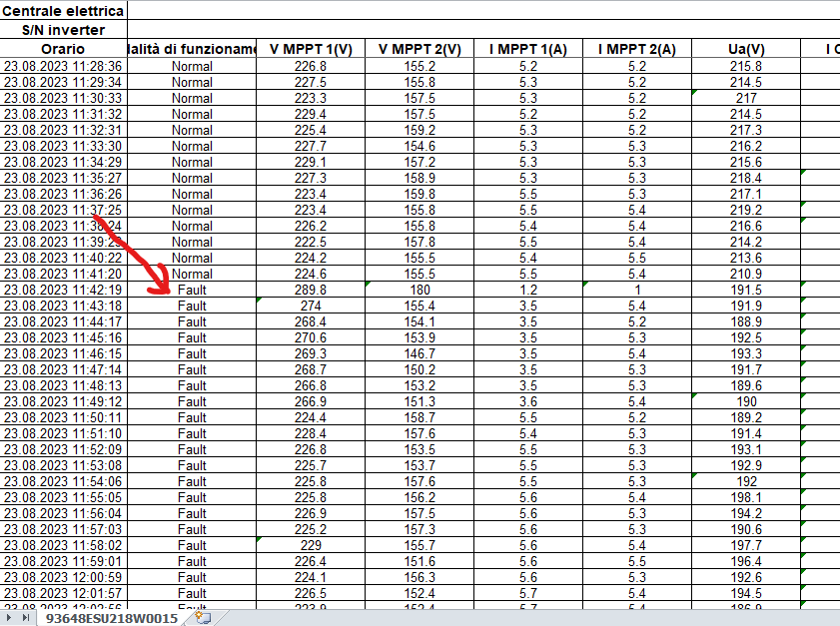Image resolution: width=840 pixels, height=626 pixels.
Task: Click the 146.7 value in V MPPT 2
Action: coord(420,353)
